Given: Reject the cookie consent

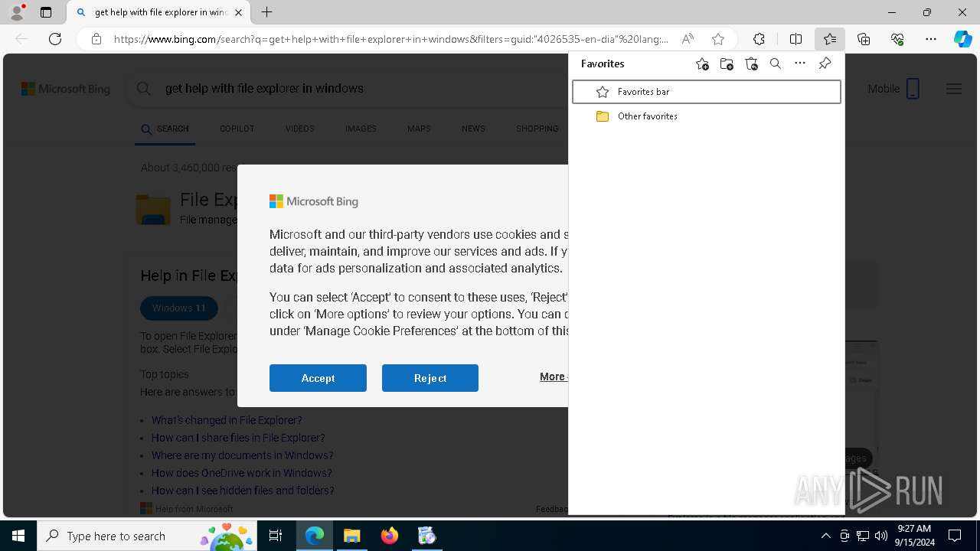Looking at the screenshot, I should [x=430, y=378].
